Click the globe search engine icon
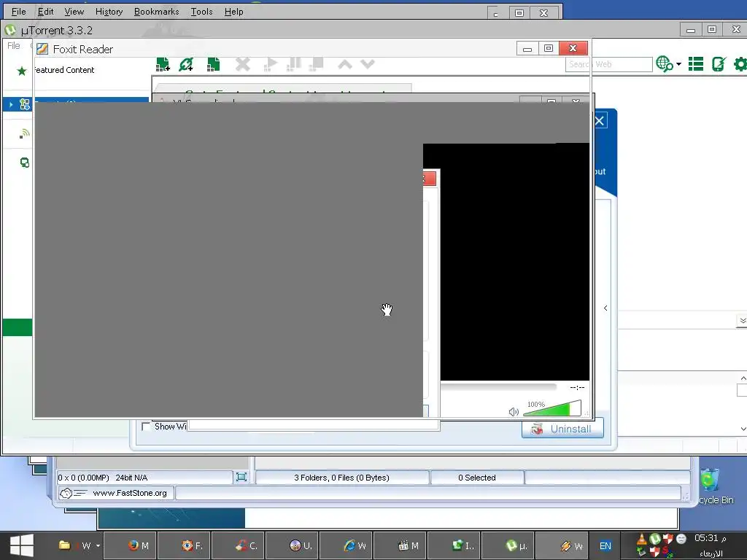The height and width of the screenshot is (560, 747). point(664,64)
